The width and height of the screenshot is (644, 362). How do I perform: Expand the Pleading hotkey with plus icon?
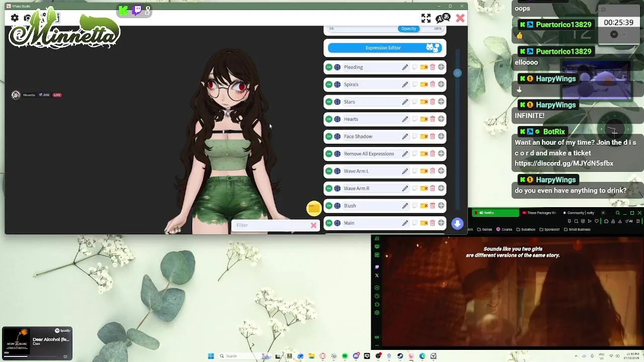[441, 67]
